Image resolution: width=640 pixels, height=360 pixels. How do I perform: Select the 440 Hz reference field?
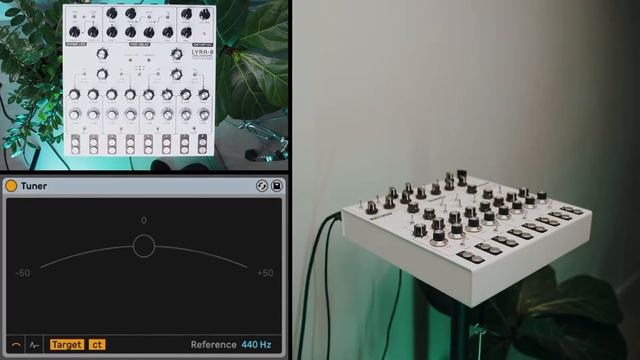(256, 345)
